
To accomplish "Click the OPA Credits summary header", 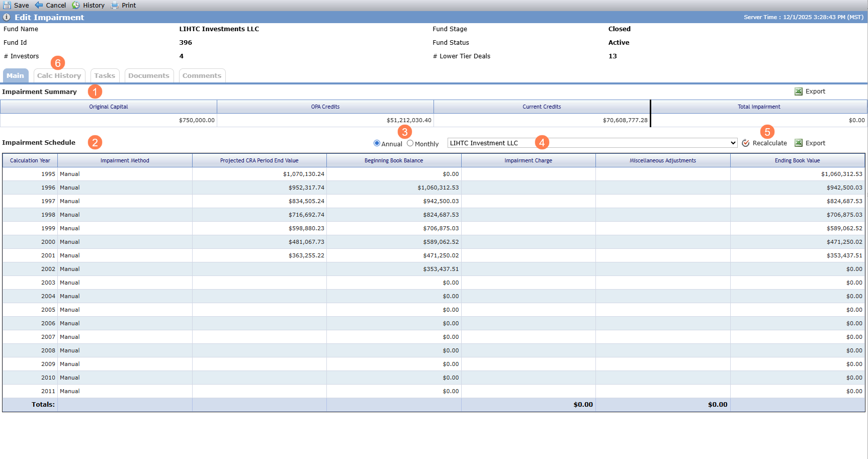I will point(325,107).
